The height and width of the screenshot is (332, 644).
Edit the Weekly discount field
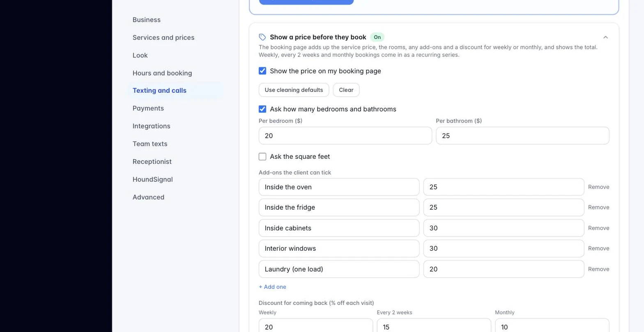tap(316, 325)
